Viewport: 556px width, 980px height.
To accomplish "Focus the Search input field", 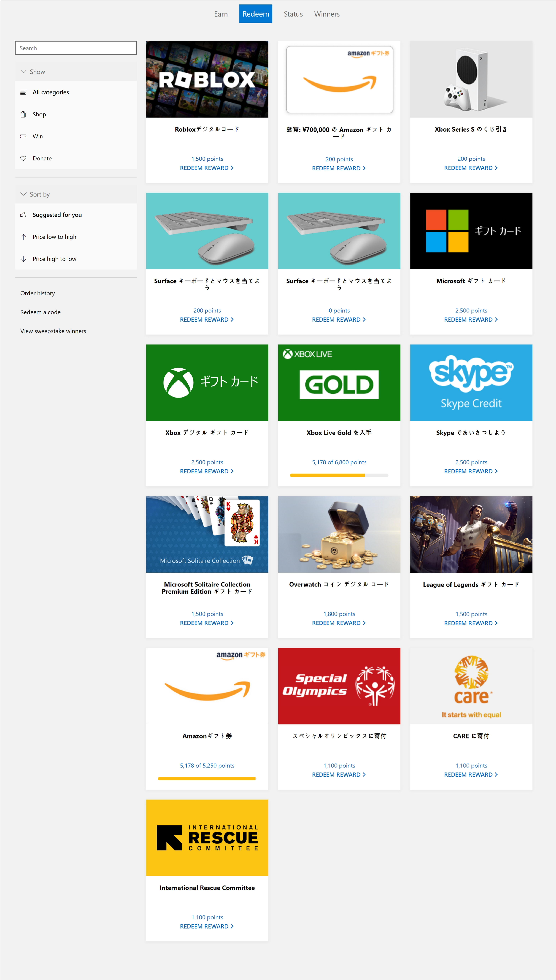I will (x=76, y=48).
